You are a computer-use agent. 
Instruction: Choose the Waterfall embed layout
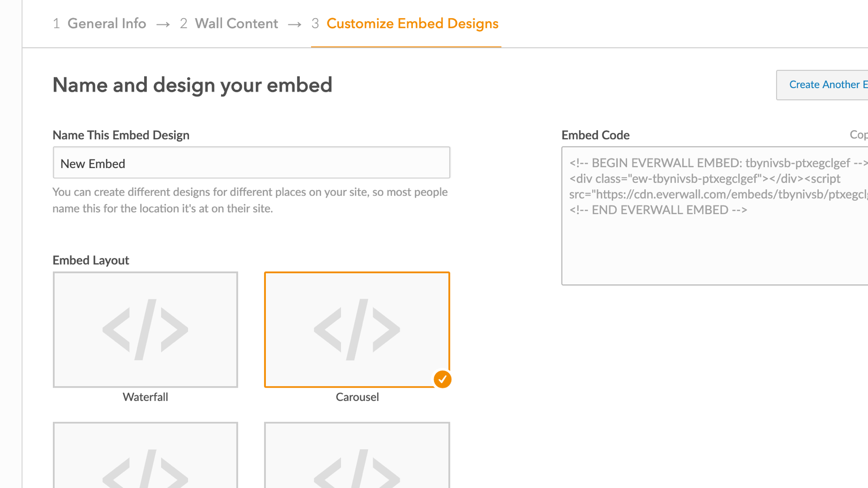146,329
